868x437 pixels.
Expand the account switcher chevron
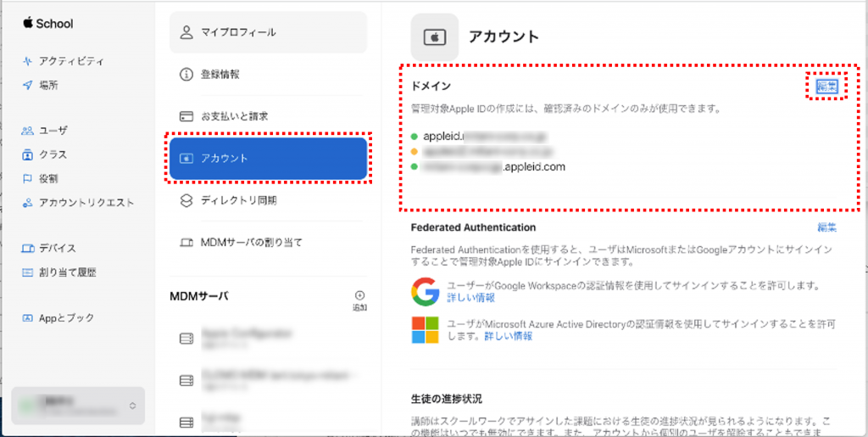coord(131,406)
